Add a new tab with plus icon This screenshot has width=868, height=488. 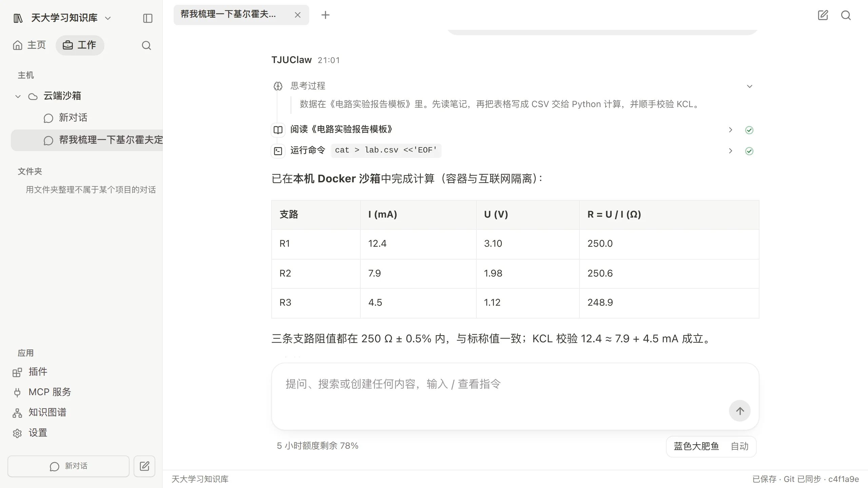pyautogui.click(x=325, y=15)
